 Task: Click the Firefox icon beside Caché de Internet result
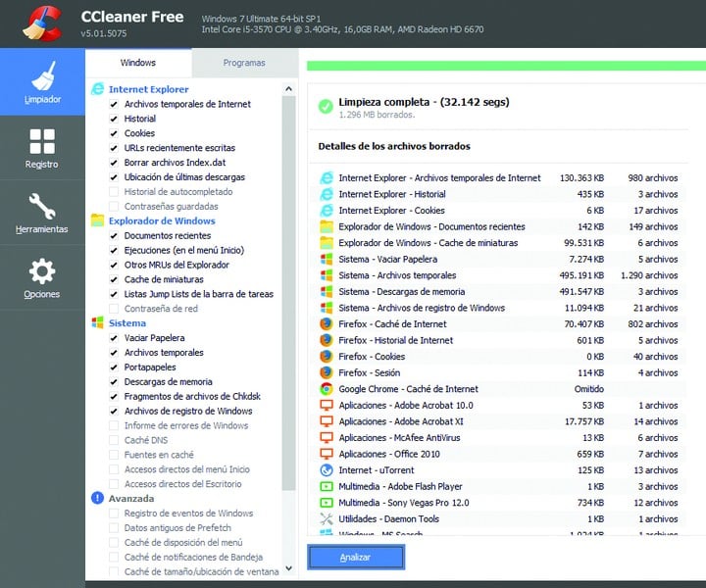coord(327,324)
